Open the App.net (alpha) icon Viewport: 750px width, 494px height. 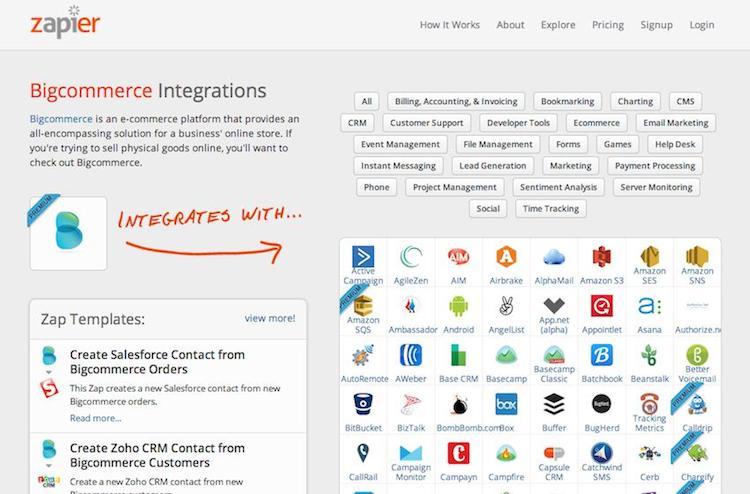(x=554, y=305)
